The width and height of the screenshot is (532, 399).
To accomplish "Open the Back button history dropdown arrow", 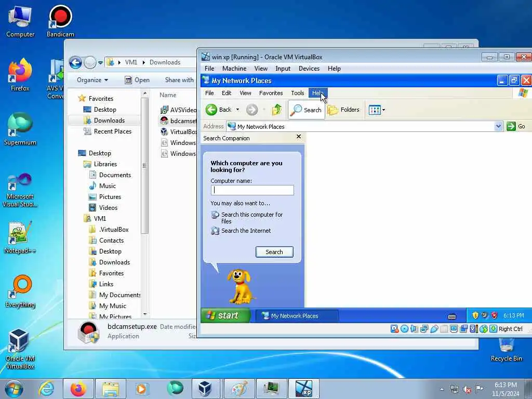I will (x=237, y=110).
